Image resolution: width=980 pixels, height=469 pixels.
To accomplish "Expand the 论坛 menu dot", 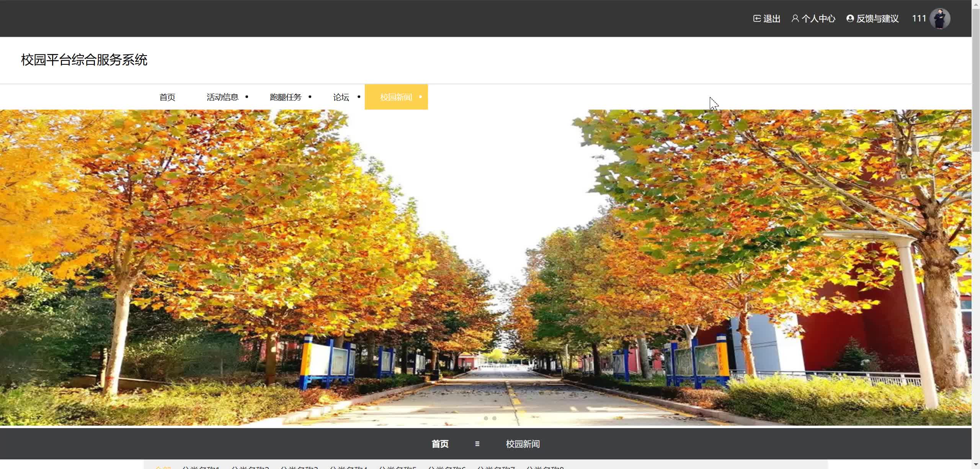I will pos(359,97).
